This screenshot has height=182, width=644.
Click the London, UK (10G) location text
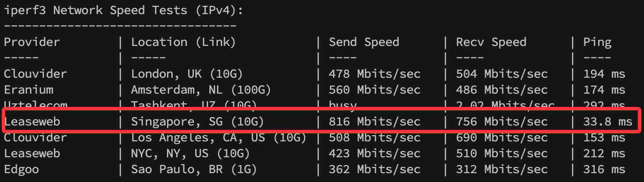pyautogui.click(x=187, y=74)
